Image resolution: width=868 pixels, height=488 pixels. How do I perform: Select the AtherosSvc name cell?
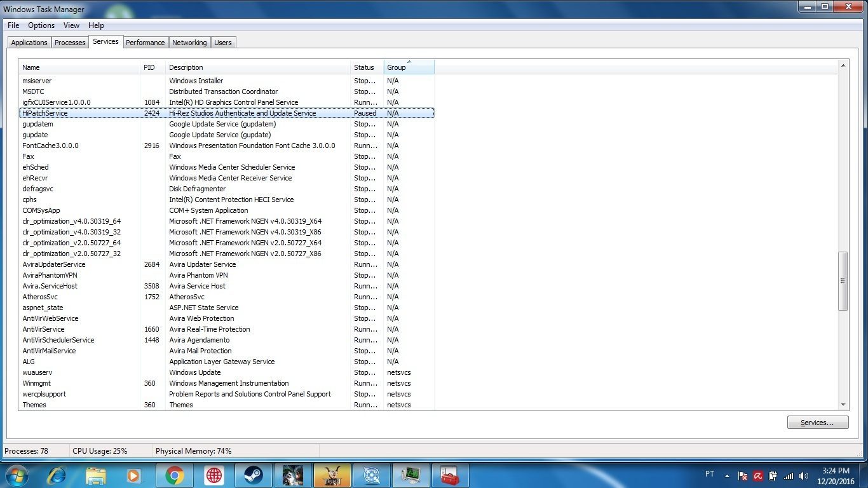pos(40,297)
